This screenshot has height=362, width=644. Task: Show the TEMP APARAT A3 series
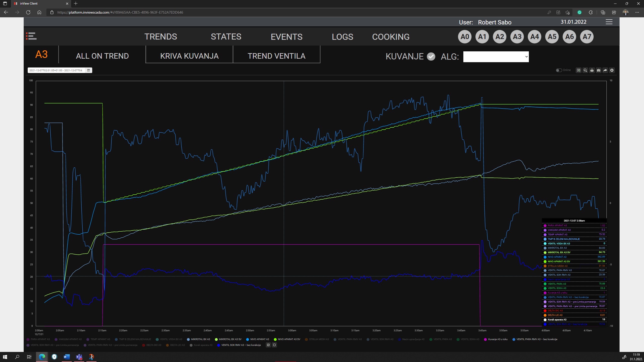point(98,339)
